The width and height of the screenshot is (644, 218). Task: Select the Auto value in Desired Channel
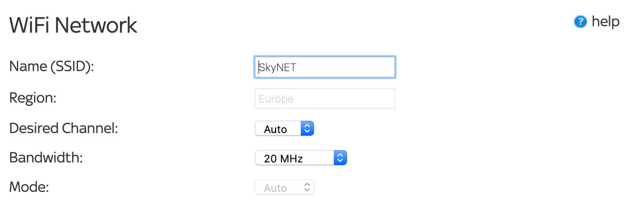276,129
